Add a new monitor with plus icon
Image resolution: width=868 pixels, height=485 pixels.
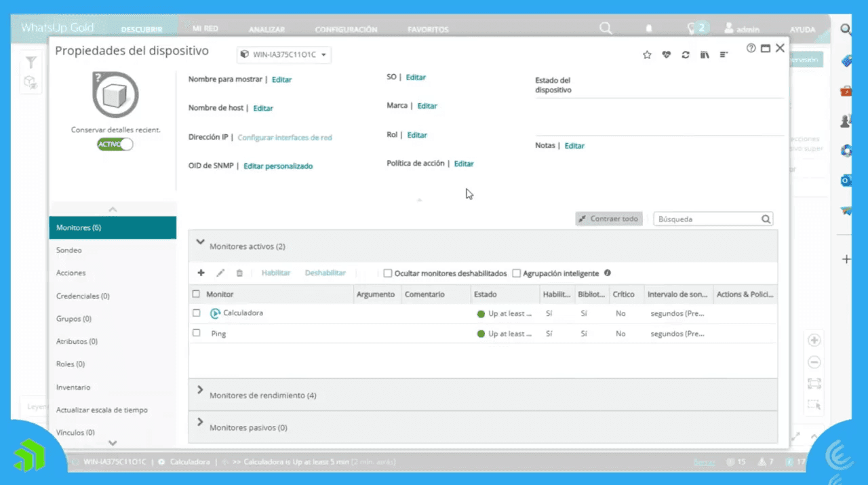pyautogui.click(x=201, y=273)
